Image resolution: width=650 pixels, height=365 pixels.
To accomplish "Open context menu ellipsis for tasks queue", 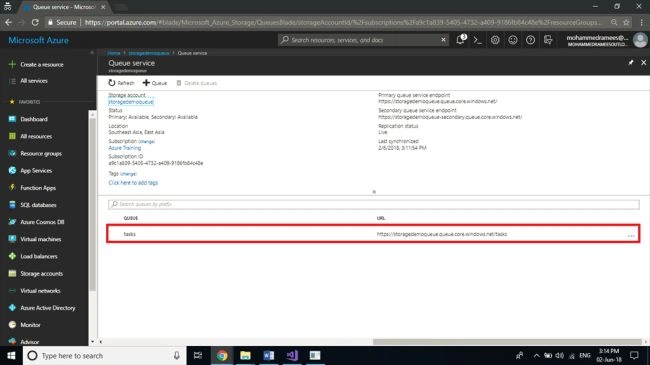I will pyautogui.click(x=631, y=235).
